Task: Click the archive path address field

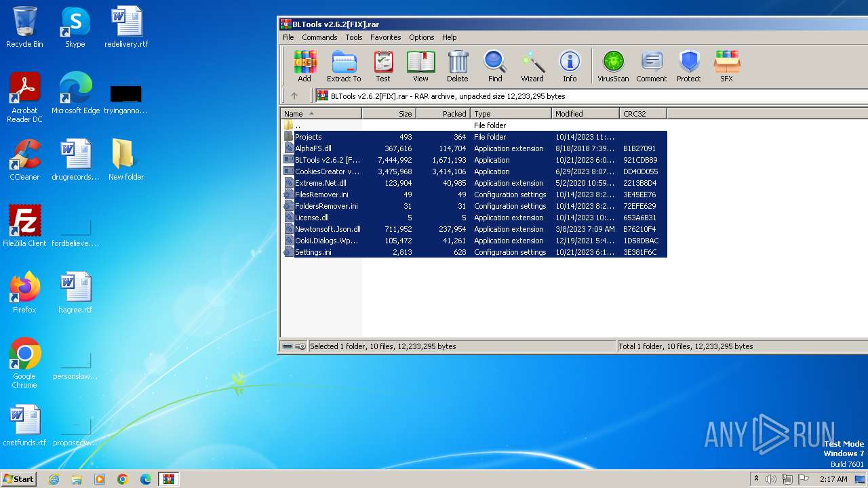Action: [591, 96]
